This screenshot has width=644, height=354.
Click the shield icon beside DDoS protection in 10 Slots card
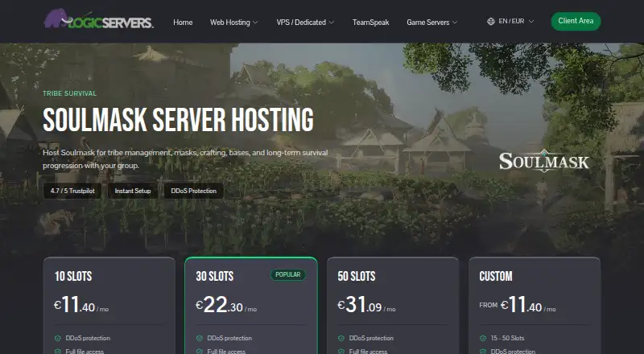click(x=58, y=339)
